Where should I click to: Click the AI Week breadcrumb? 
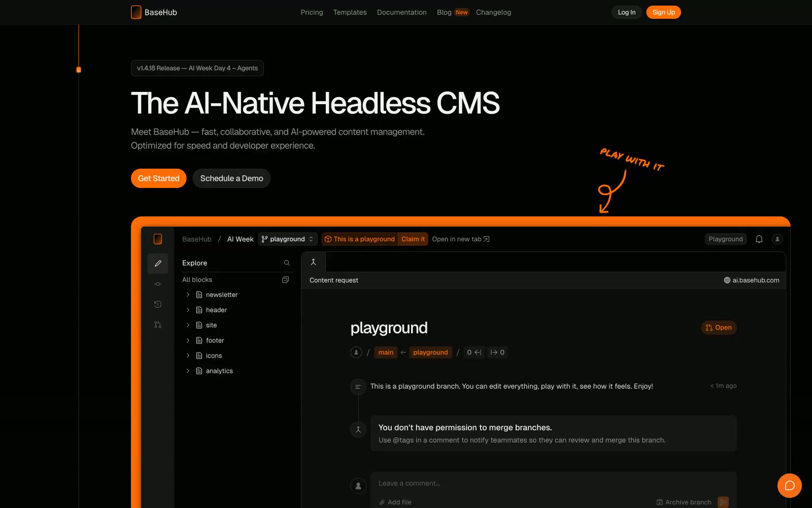click(x=240, y=239)
